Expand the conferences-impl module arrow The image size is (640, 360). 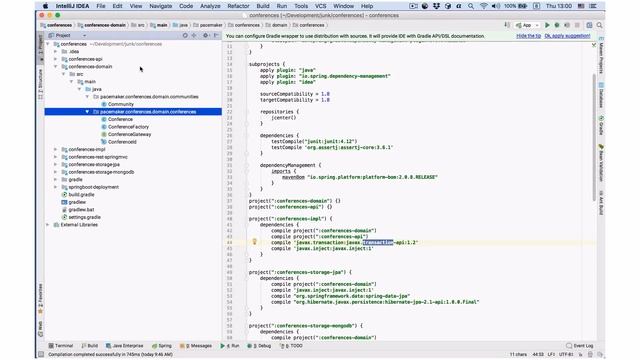56,149
